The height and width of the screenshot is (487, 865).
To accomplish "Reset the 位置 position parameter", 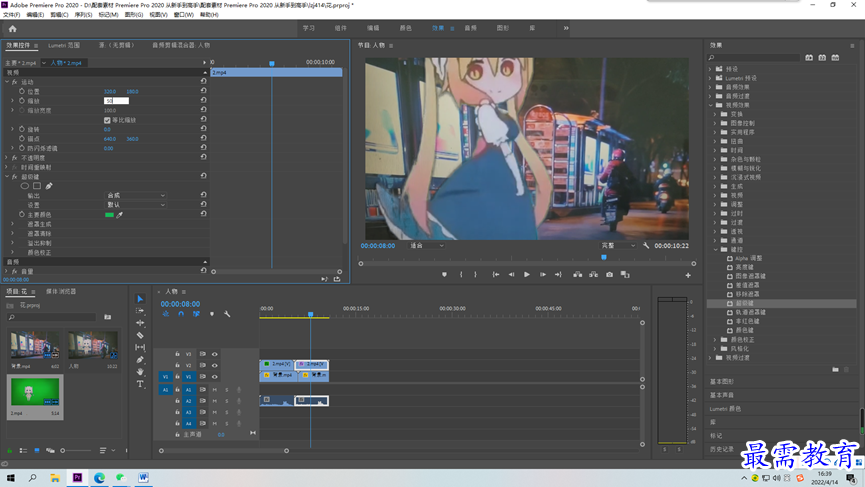I will click(204, 91).
